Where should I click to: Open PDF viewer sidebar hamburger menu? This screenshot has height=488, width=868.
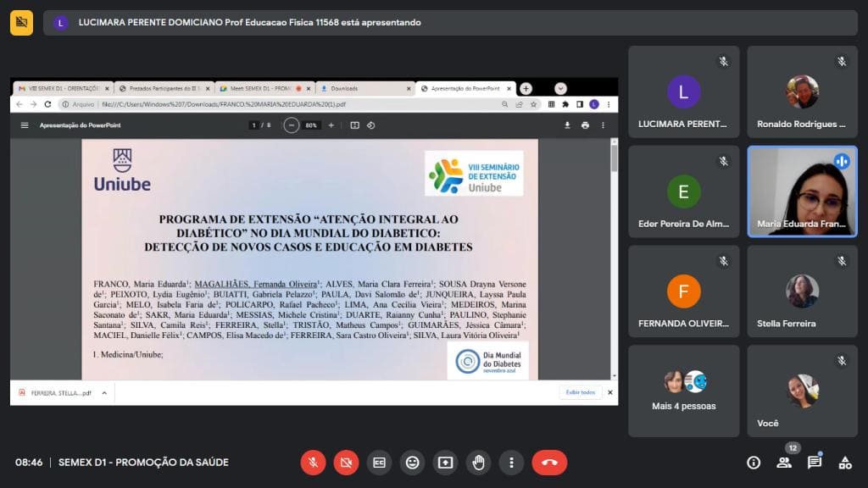25,125
